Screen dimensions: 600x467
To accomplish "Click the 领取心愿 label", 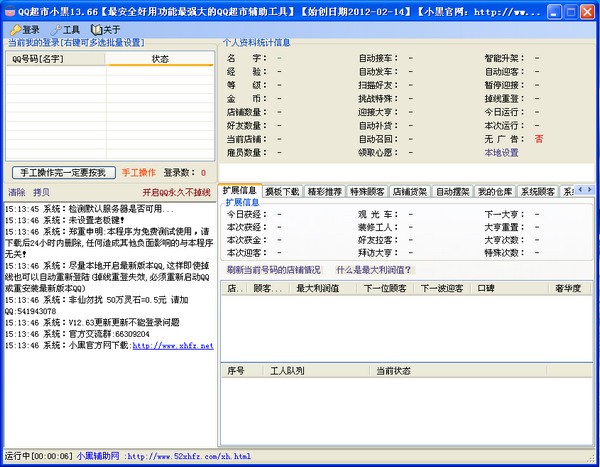I will (x=378, y=152).
